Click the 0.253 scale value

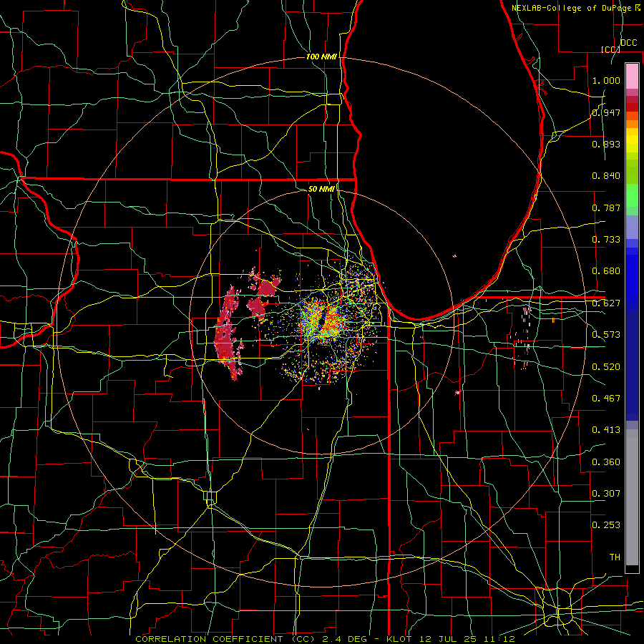606,525
